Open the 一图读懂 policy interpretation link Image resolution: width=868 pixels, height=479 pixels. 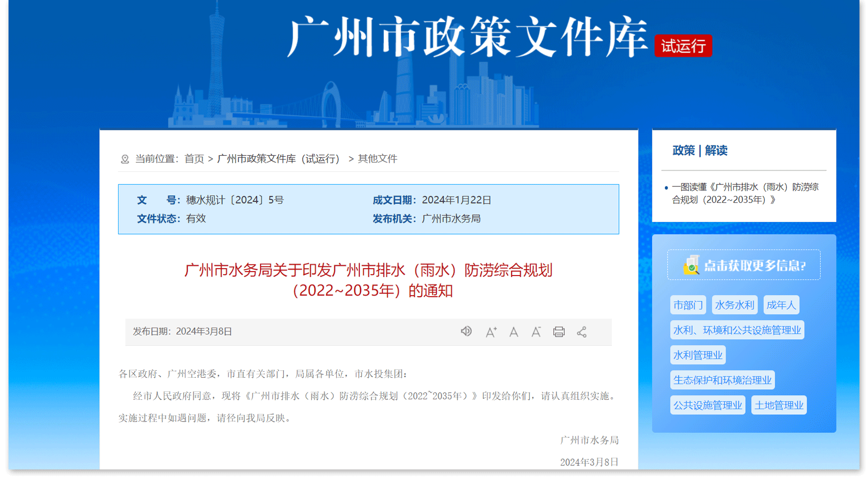tap(745, 193)
